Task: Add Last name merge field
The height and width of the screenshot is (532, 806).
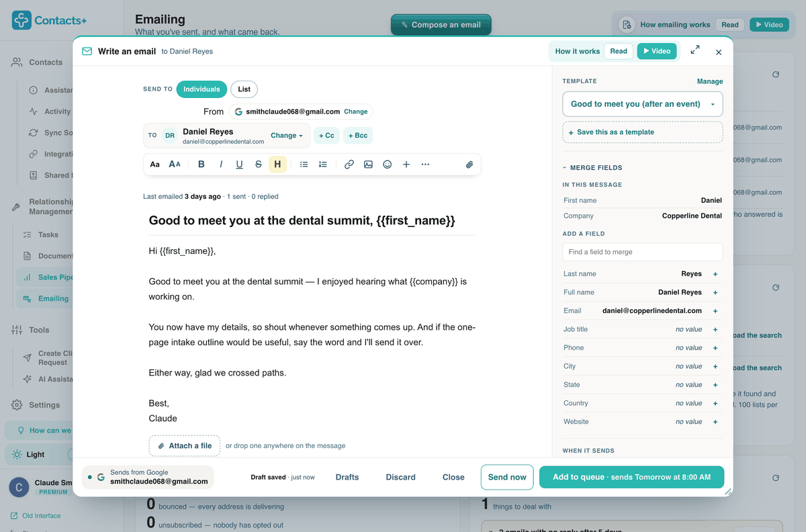Action: pos(715,274)
